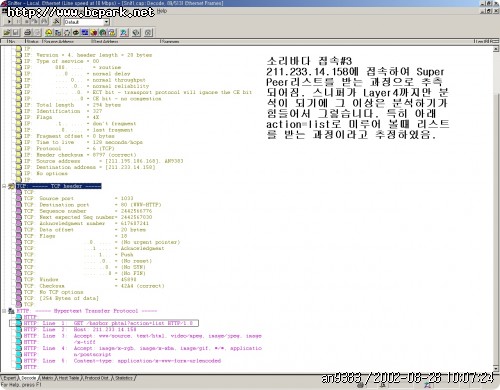The width and height of the screenshot is (500, 390).
Task: Select the IP Source address row
Action: coord(104,161)
